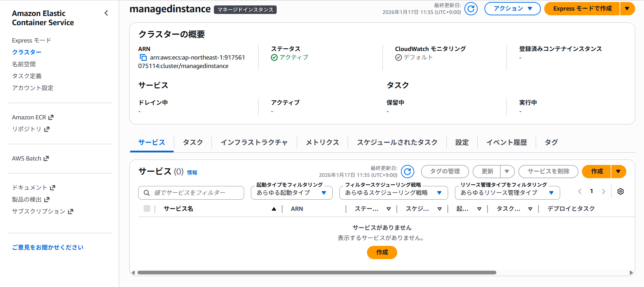Viewport: 644px width, 287px height.
Task: Refresh the cluster page using top refresh icon
Action: click(471, 9)
